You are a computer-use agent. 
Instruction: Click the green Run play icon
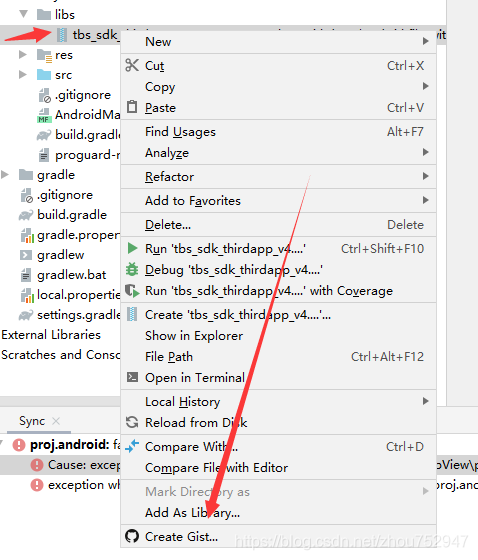[132, 248]
